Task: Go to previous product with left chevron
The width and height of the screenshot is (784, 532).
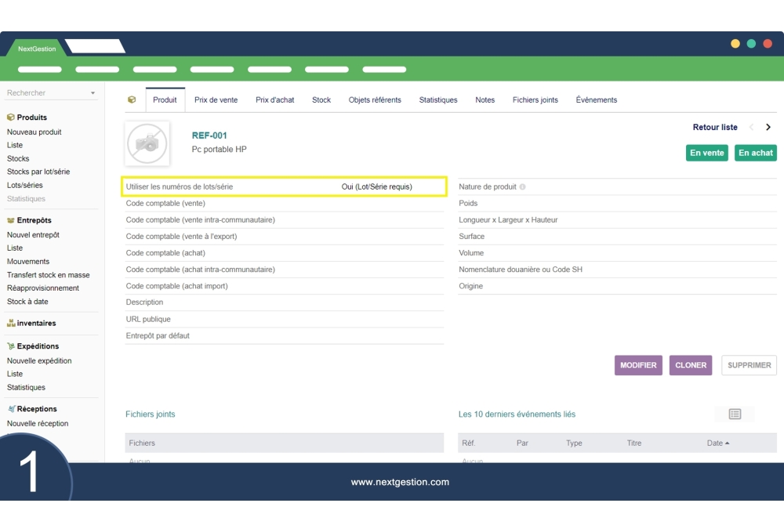Action: pos(751,128)
